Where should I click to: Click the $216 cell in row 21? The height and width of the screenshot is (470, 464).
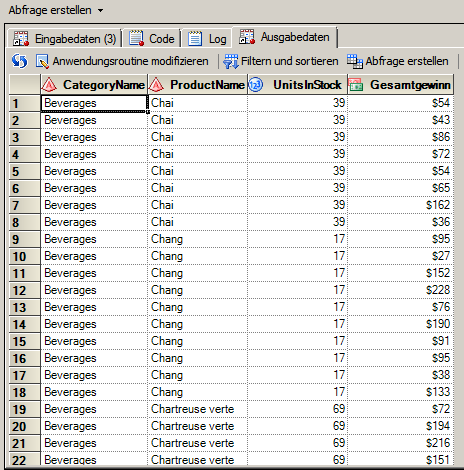401,443
